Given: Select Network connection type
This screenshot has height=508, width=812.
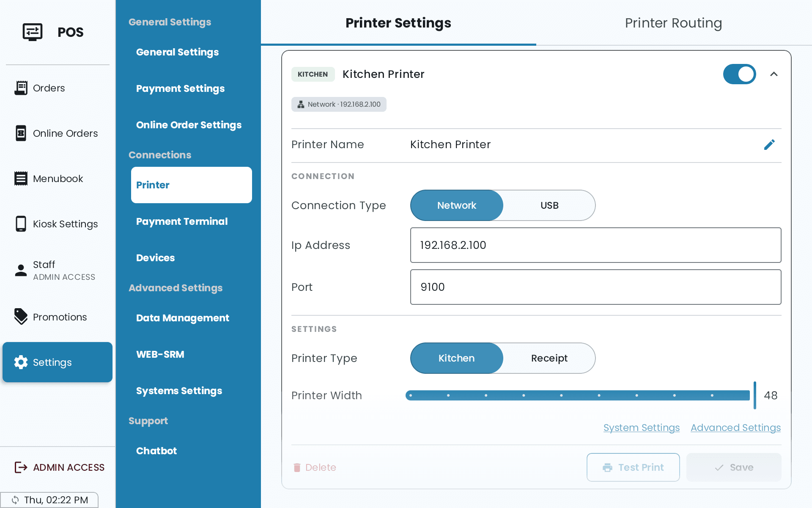Looking at the screenshot, I should coord(457,205).
